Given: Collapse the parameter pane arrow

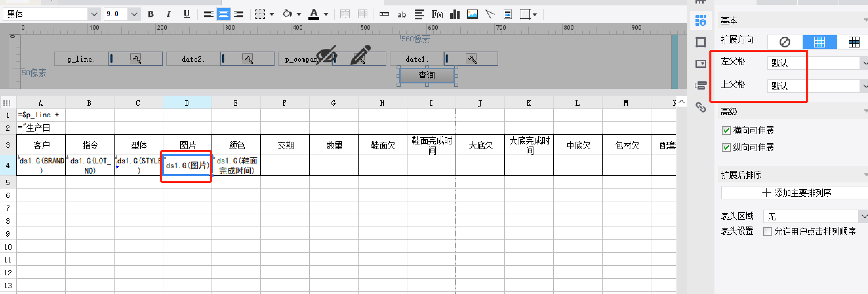Looking at the screenshot, I should coord(682,102).
